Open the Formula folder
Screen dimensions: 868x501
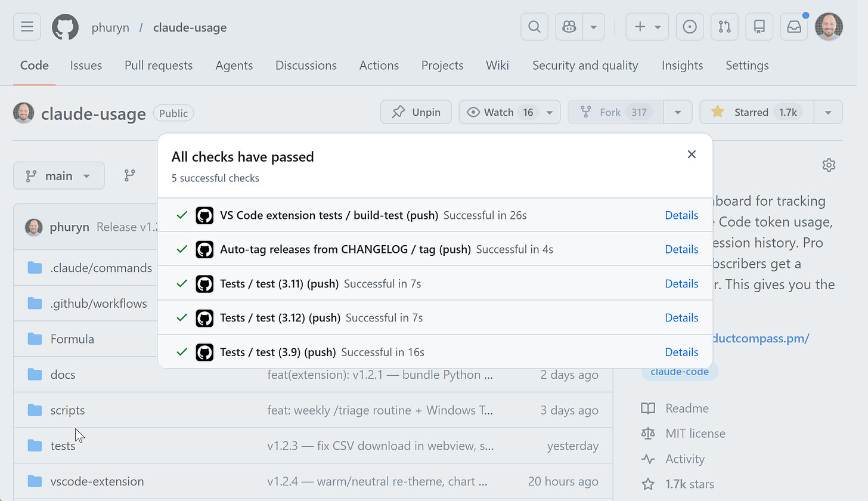pos(72,339)
